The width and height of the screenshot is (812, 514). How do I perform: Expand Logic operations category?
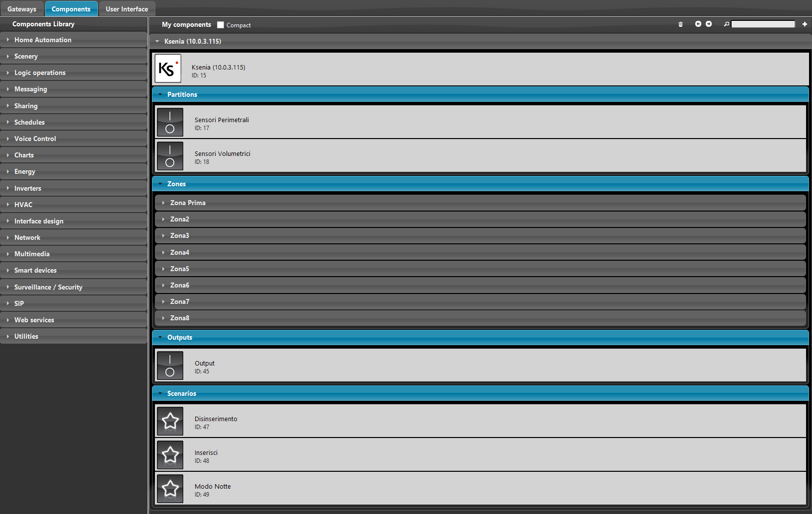point(74,73)
